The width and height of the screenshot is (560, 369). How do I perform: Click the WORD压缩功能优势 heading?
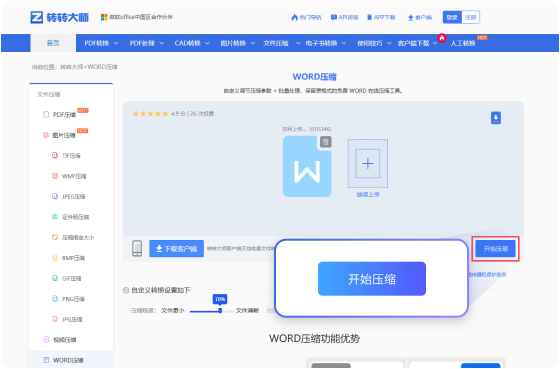tap(314, 338)
